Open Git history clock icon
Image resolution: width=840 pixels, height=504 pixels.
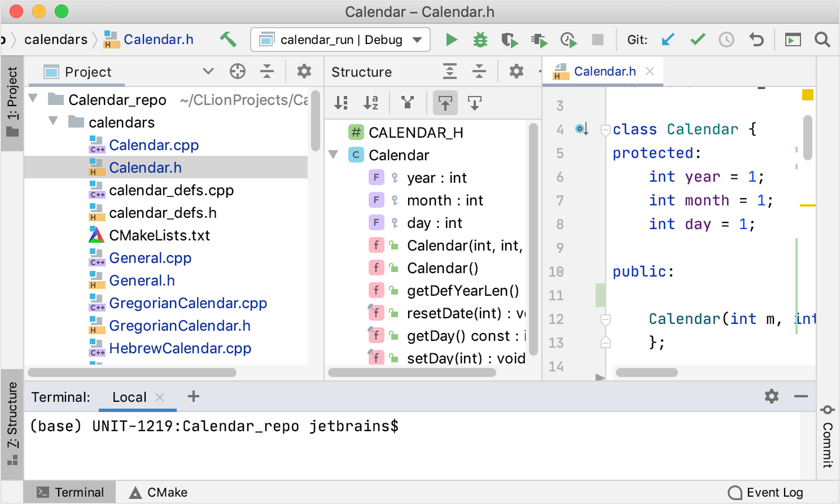point(727,40)
